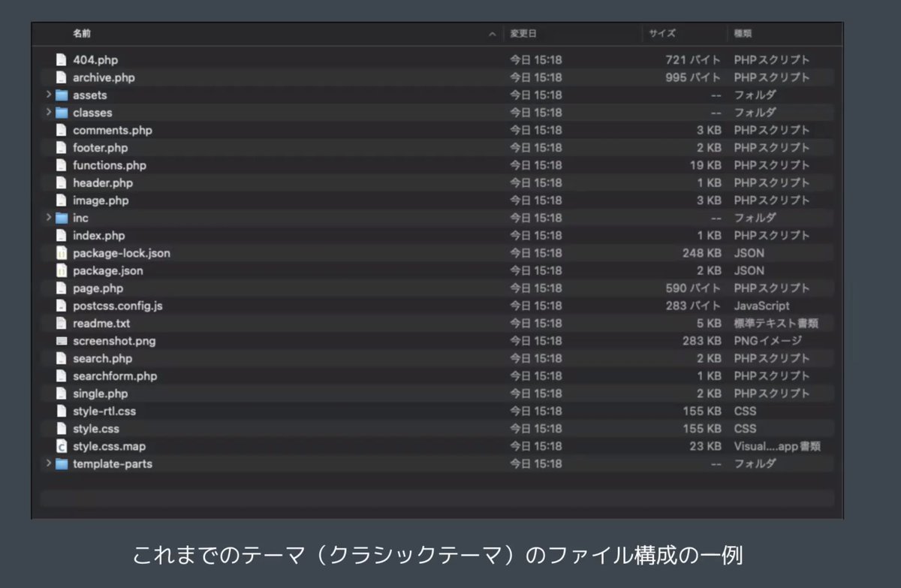The width and height of the screenshot is (901, 588).
Task: Click the assets folder icon
Action: [62, 95]
